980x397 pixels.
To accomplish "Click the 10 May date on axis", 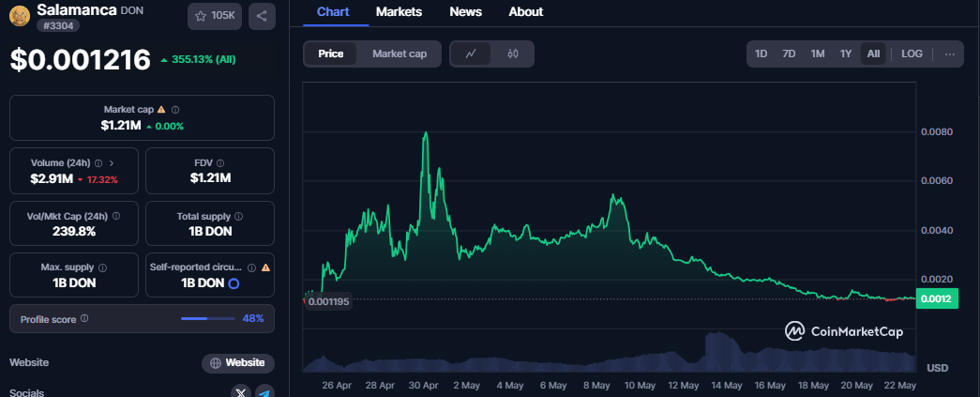I will pos(640,385).
